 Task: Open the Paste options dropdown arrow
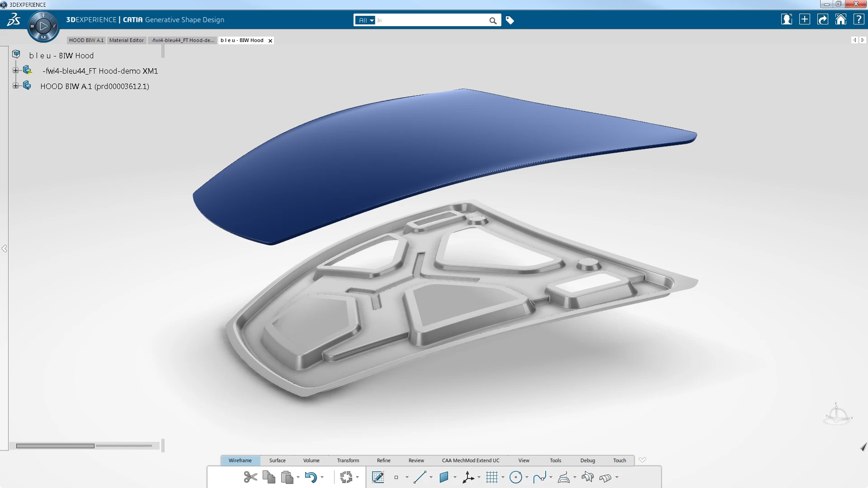298,478
